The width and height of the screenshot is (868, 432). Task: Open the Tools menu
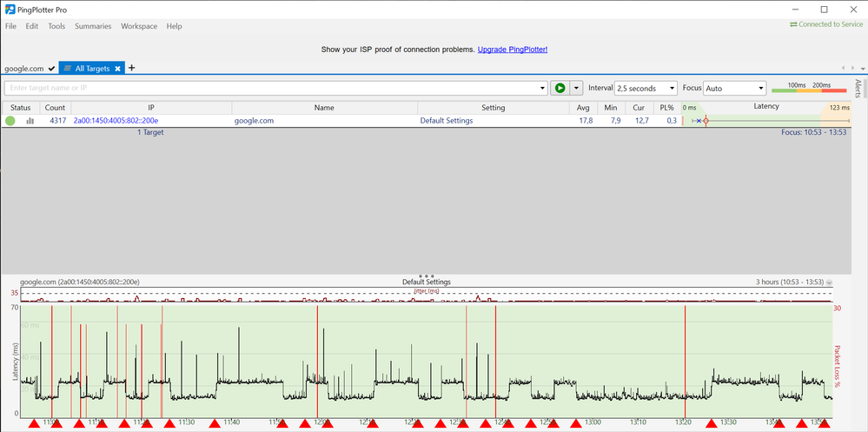56,26
